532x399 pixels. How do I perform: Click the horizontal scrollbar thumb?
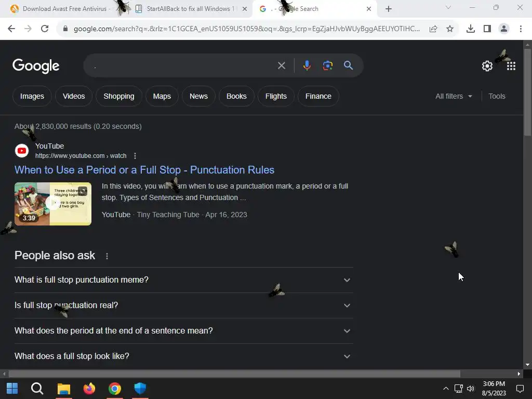(x=234, y=374)
